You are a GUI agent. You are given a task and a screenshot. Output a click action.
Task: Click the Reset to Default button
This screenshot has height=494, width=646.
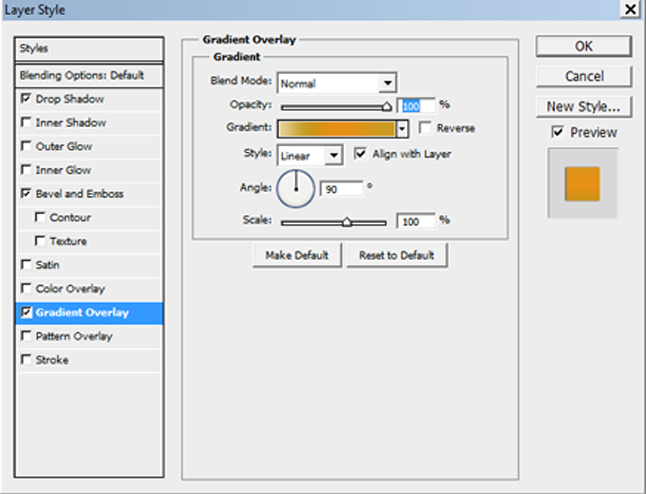[x=397, y=255]
